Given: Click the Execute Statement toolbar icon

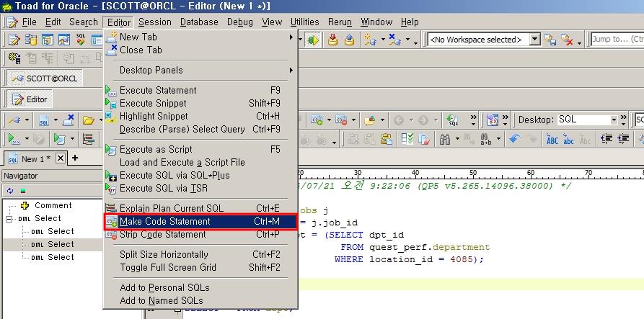Looking at the screenshot, I should [12, 139].
